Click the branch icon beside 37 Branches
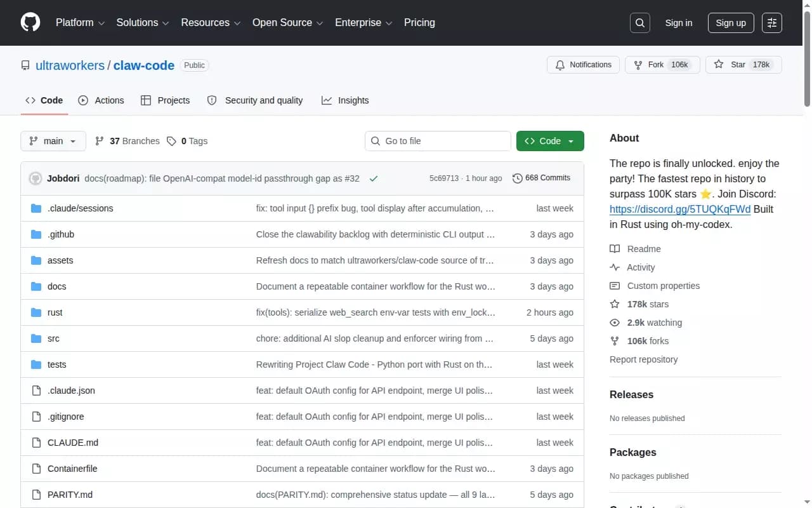The width and height of the screenshot is (812, 508). 100,141
